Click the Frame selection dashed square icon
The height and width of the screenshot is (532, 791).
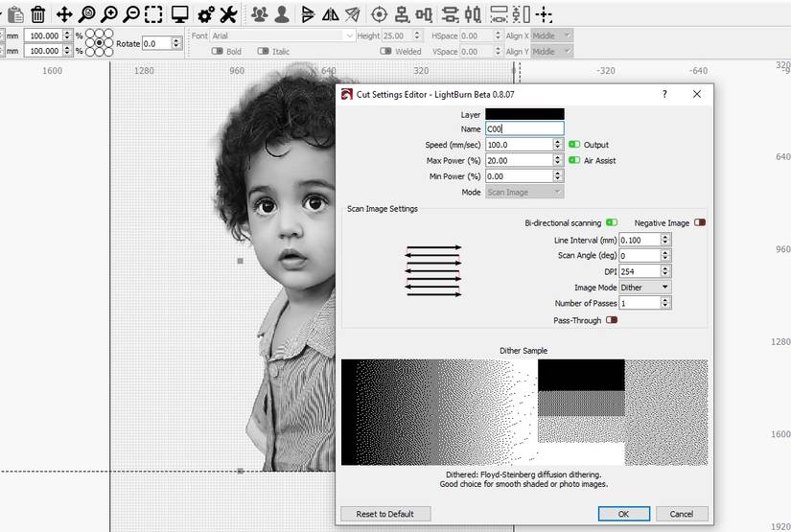coord(153,14)
